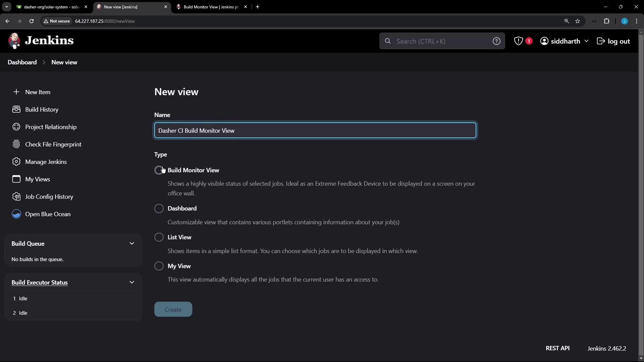Click the Check File Fingerprint icon

(16, 144)
